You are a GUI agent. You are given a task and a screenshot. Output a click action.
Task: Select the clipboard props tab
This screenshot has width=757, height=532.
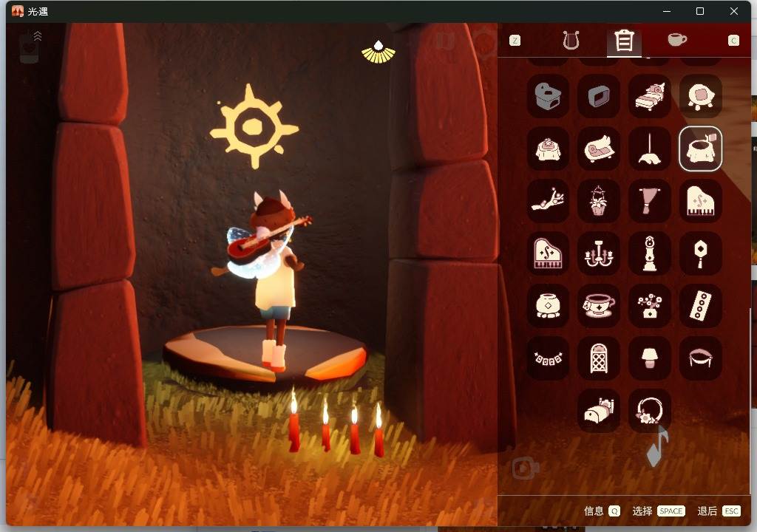click(x=624, y=41)
